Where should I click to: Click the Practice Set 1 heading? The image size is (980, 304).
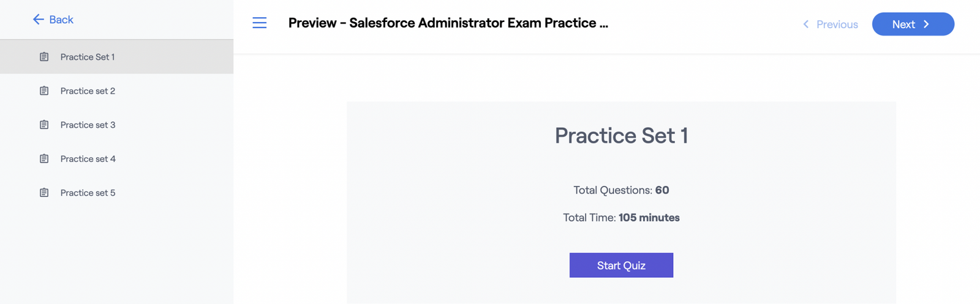pos(621,135)
